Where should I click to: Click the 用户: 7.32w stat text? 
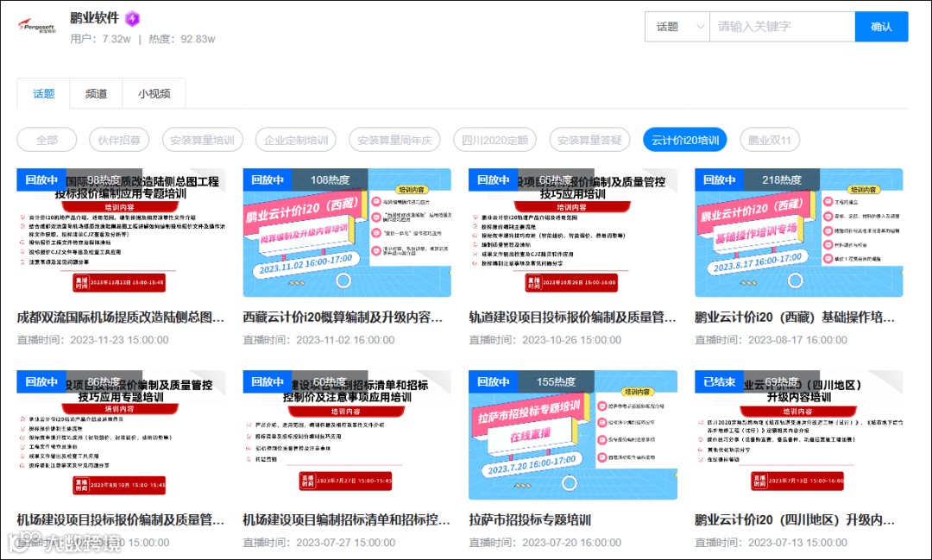pyautogui.click(x=100, y=39)
